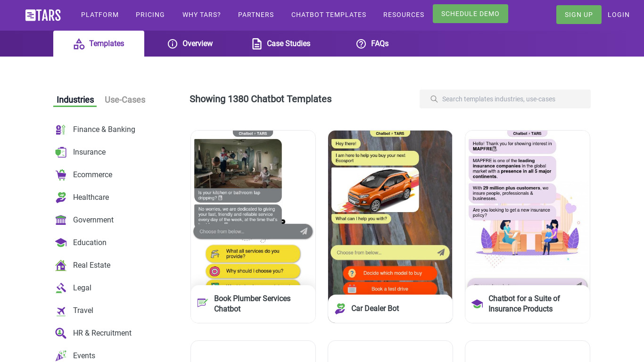The width and height of the screenshot is (644, 362).
Task: Click the search magnifier icon
Action: pyautogui.click(x=434, y=99)
